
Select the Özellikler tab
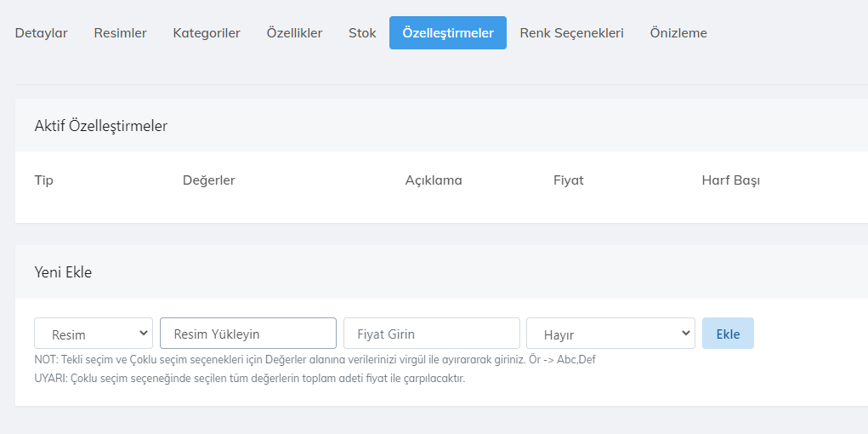click(x=294, y=33)
